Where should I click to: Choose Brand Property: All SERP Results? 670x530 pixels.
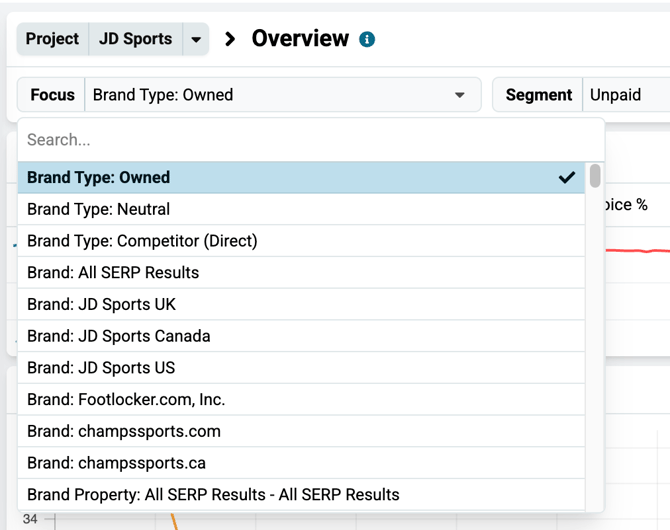click(301, 495)
